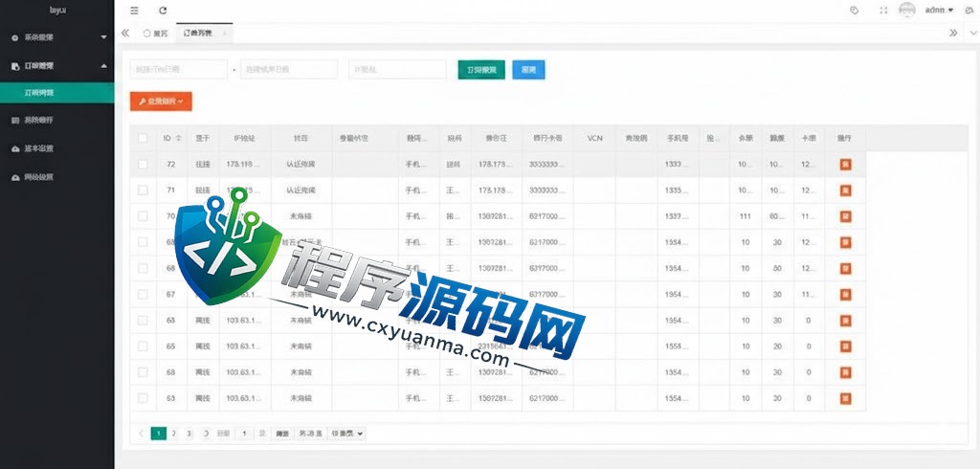Click the page-jump number input
Viewport: 980px width, 469px height.
244,434
